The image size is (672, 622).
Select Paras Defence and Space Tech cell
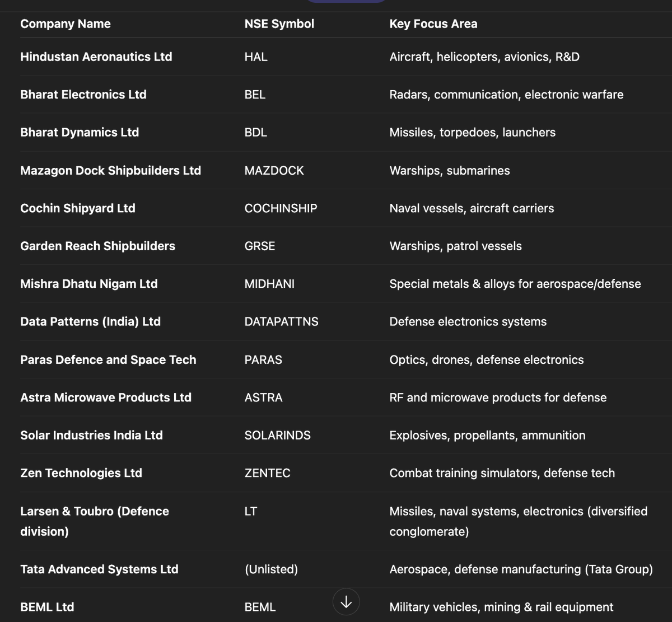[108, 360]
